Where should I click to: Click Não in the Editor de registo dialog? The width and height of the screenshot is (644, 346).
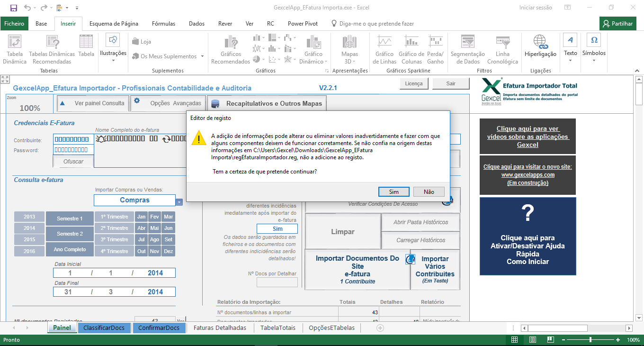429,191
